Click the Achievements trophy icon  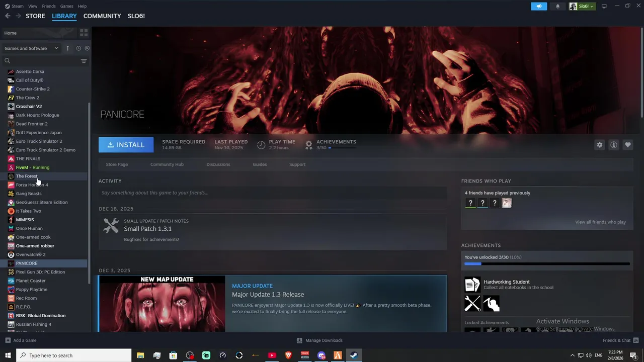point(309,145)
